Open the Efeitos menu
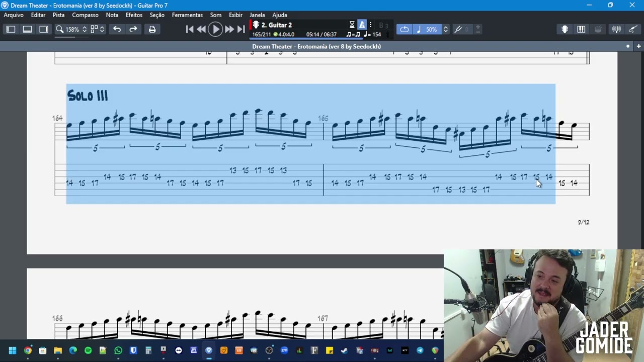644x362 pixels. tap(134, 15)
